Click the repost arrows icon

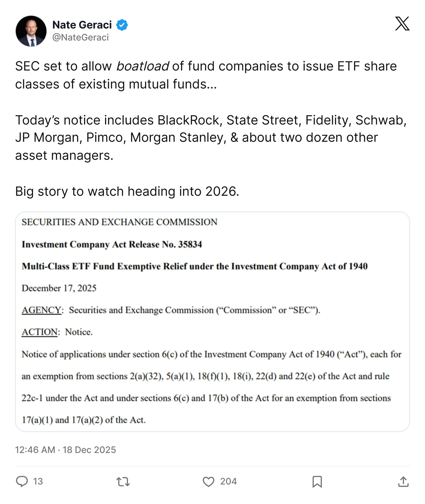point(123,481)
